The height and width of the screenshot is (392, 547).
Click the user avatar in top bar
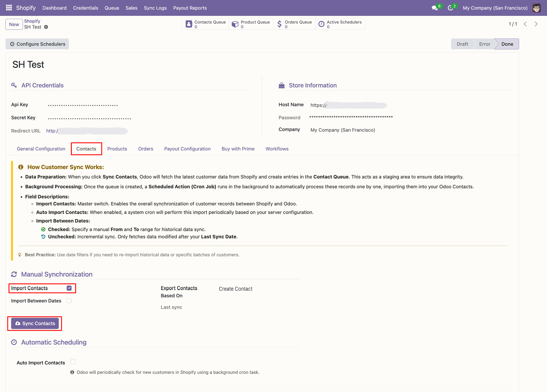click(536, 8)
